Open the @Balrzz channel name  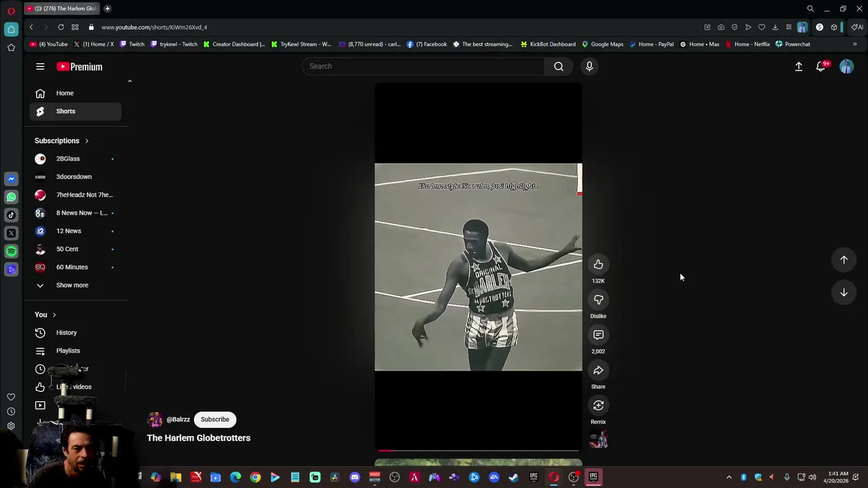[178, 419]
